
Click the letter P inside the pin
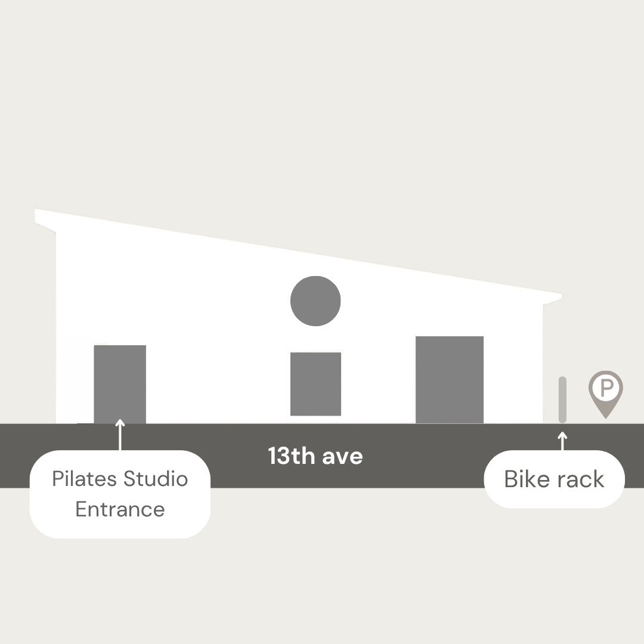(x=606, y=389)
